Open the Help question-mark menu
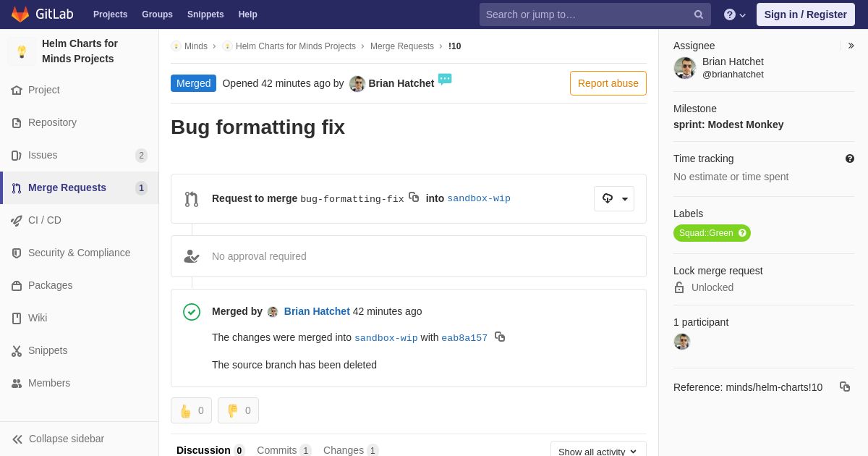Image resolution: width=868 pixels, height=456 pixels. (x=735, y=14)
